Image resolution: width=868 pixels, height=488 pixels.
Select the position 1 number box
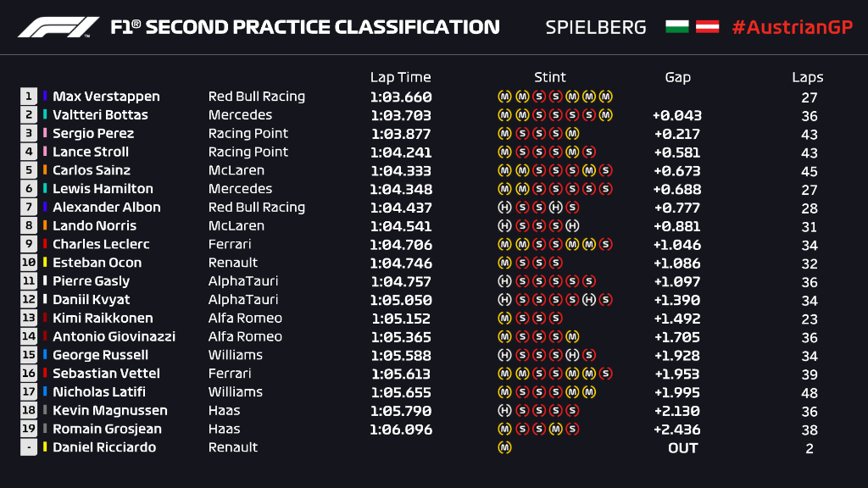click(x=29, y=97)
